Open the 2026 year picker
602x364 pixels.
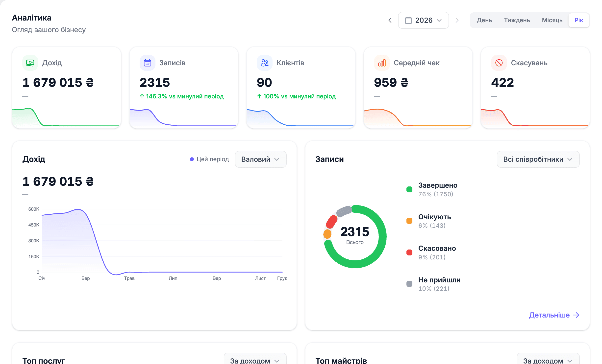[x=423, y=20]
